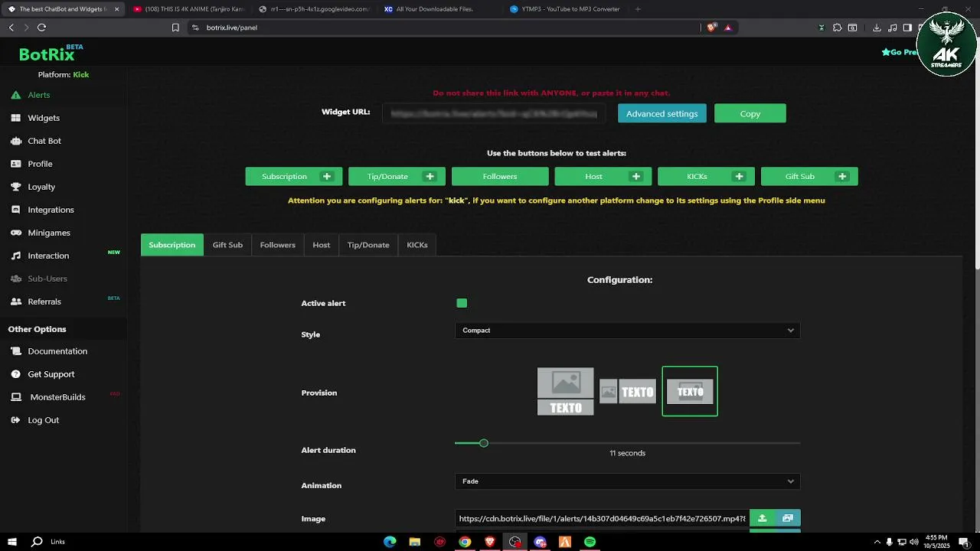Open the image gallery picker icon

click(788, 518)
